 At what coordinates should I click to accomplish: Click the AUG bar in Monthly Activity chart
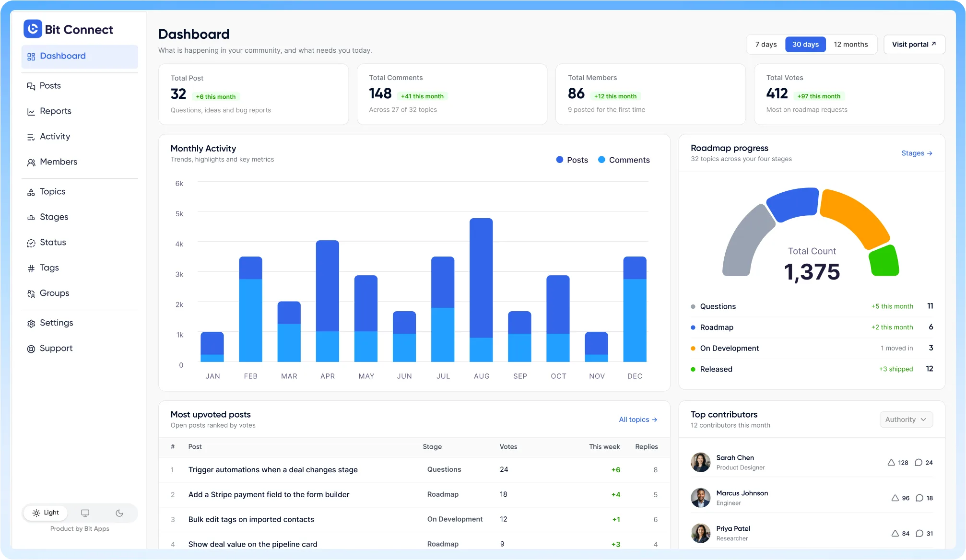pyautogui.click(x=481, y=290)
